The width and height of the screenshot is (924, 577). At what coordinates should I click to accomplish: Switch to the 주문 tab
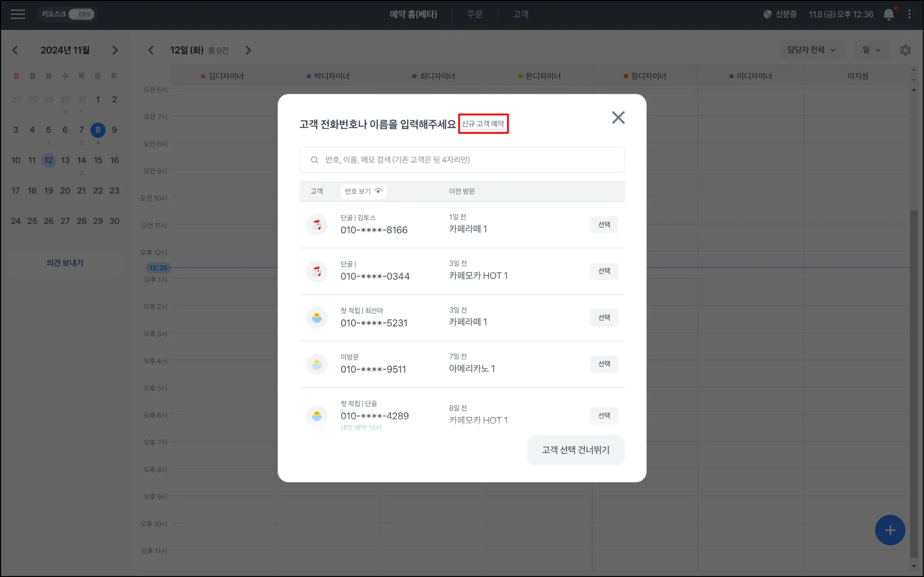pyautogui.click(x=475, y=14)
